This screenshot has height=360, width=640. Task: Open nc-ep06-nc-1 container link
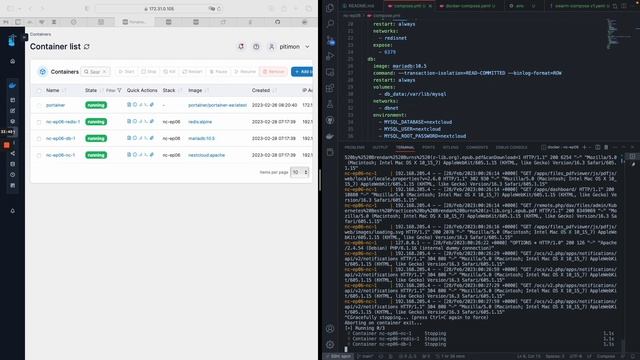coord(60,155)
